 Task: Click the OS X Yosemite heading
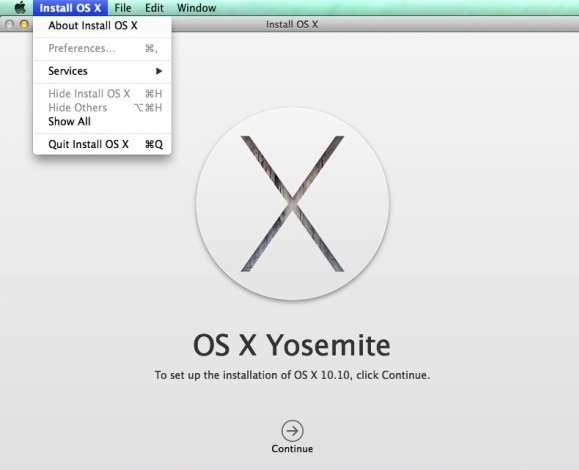292,345
